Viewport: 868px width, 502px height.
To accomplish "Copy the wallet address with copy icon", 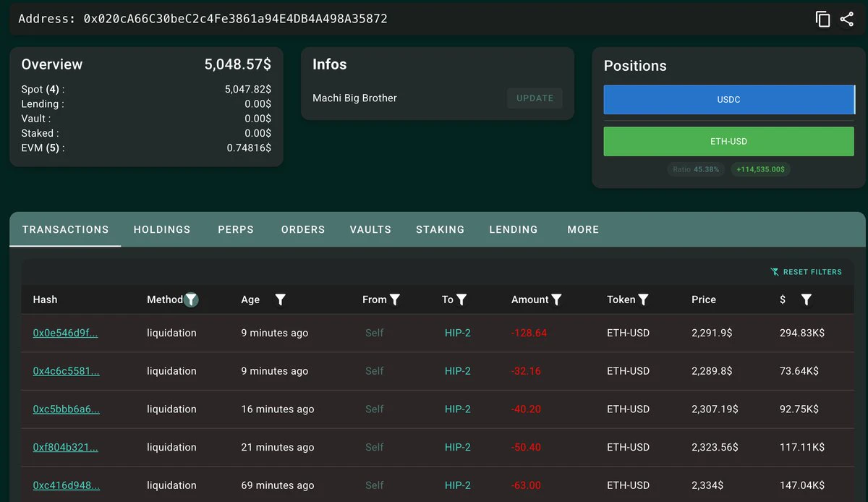I will [x=822, y=20].
